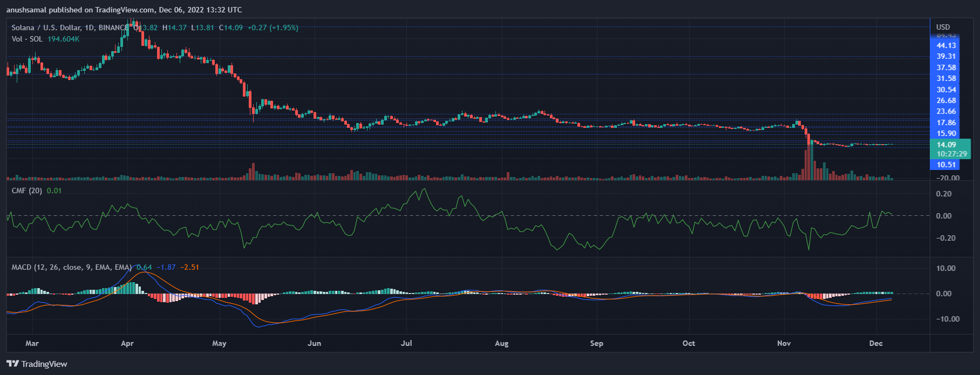
Task: Select the Dec label on time axis
Action: (876, 343)
